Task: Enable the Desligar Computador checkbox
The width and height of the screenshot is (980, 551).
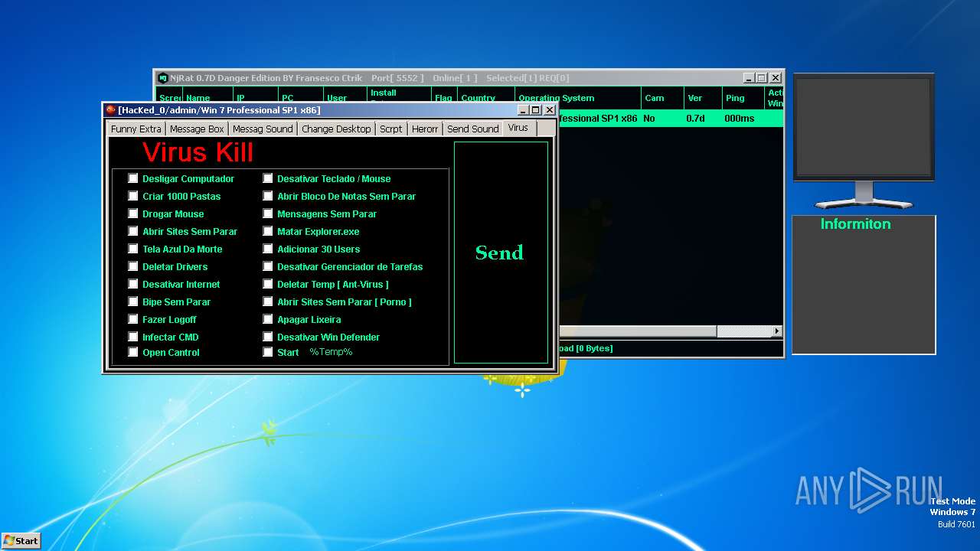Action: tap(133, 178)
